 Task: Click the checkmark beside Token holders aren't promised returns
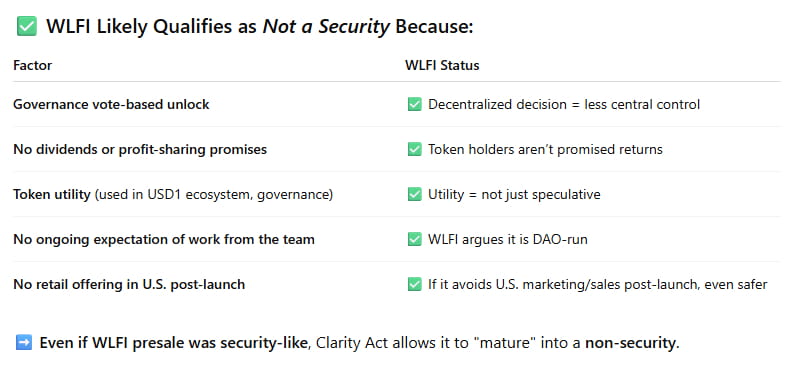414,149
